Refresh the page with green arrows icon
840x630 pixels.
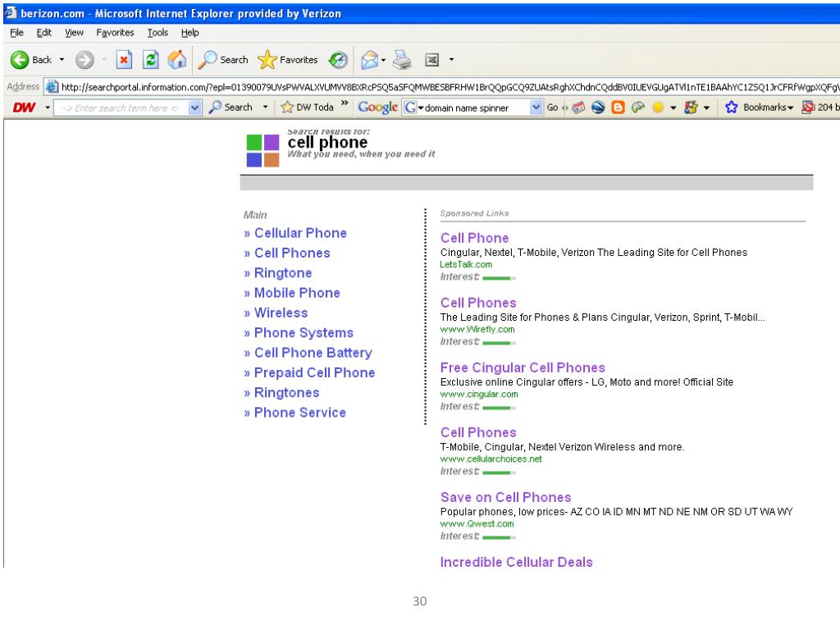pos(151,60)
